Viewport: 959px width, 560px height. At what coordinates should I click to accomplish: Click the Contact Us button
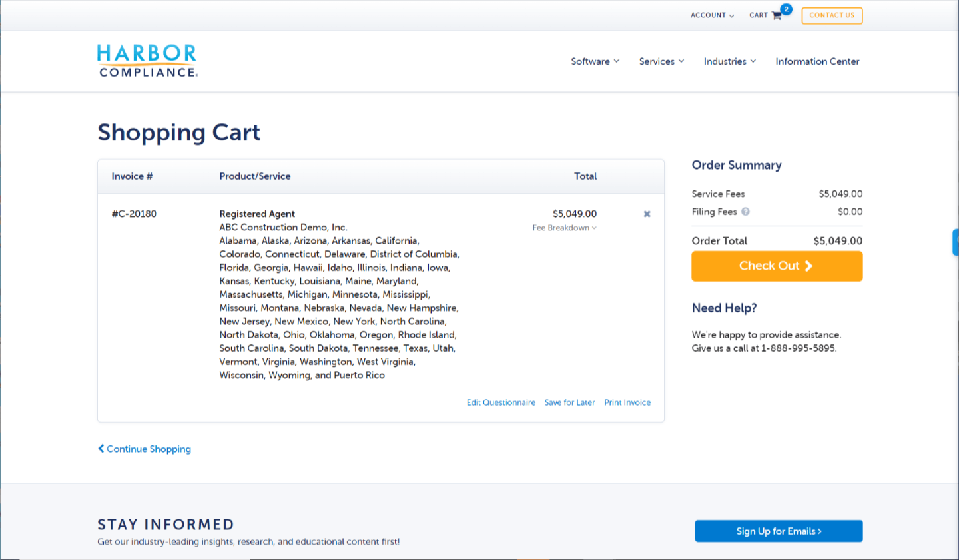832,15
